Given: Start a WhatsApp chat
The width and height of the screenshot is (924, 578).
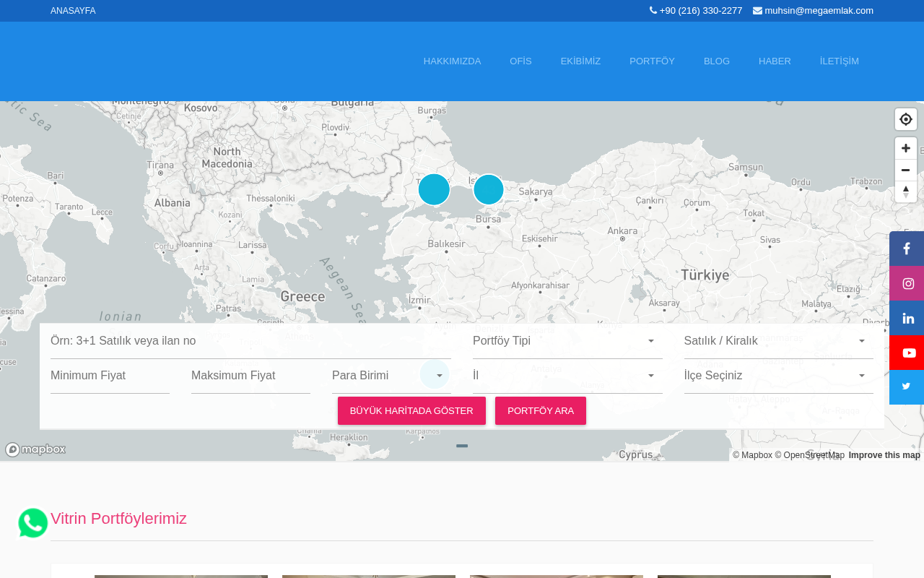Looking at the screenshot, I should (33, 523).
